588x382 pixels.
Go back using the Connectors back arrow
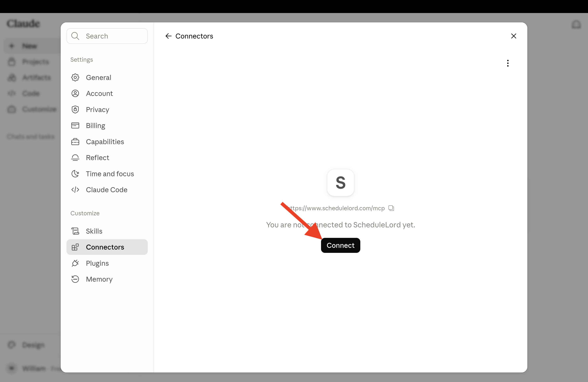coord(169,36)
